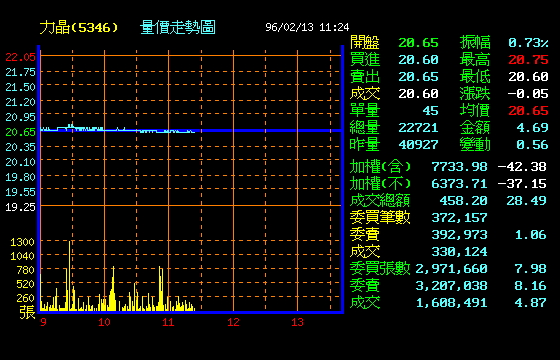
Task: Select the 單量 value 45
Action: pyautogui.click(x=430, y=111)
